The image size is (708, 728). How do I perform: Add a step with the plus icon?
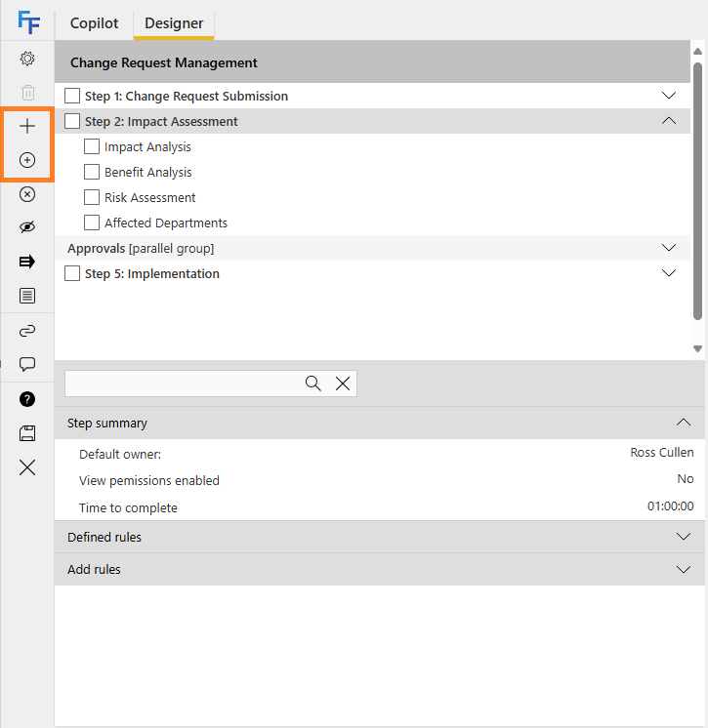(x=27, y=126)
